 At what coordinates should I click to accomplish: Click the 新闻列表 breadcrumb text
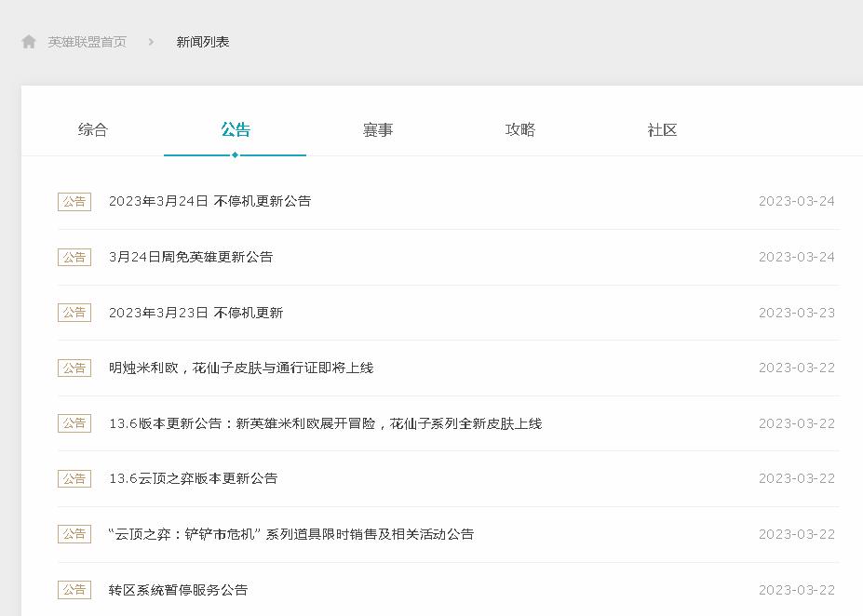203,42
